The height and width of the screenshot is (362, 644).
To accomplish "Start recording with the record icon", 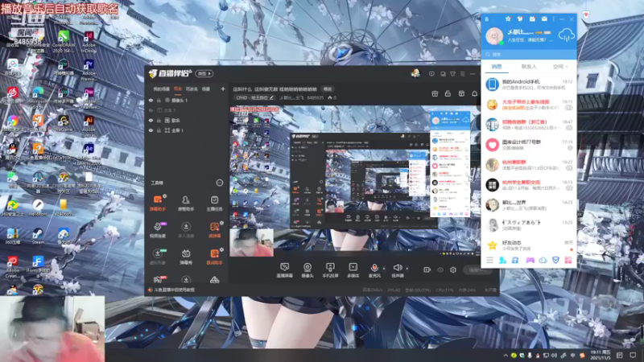I will 427,269.
